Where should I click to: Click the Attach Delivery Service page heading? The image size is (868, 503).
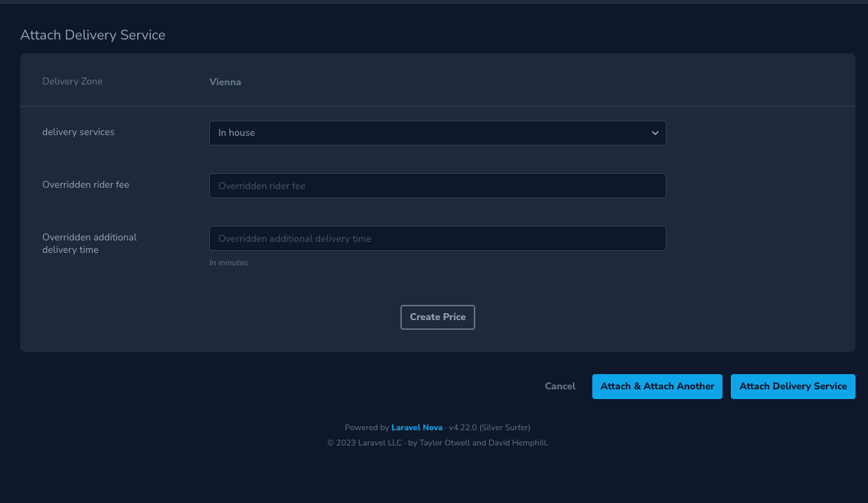(92, 35)
